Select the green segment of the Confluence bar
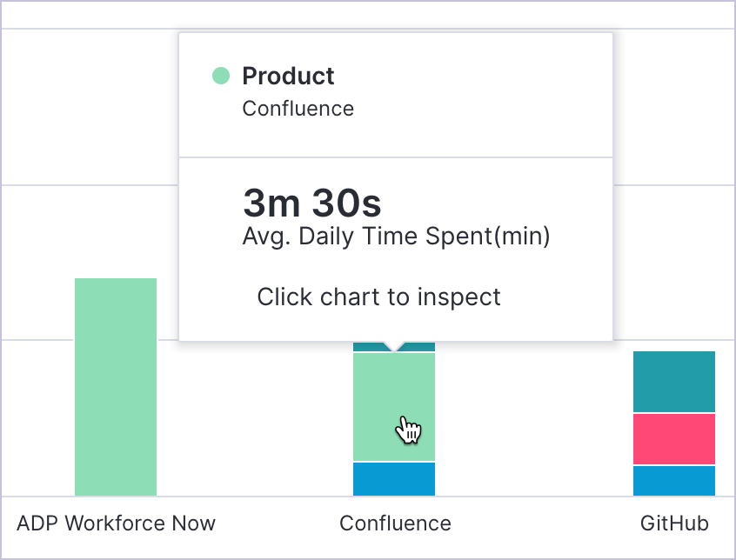The height and width of the screenshot is (560, 736). [394, 407]
